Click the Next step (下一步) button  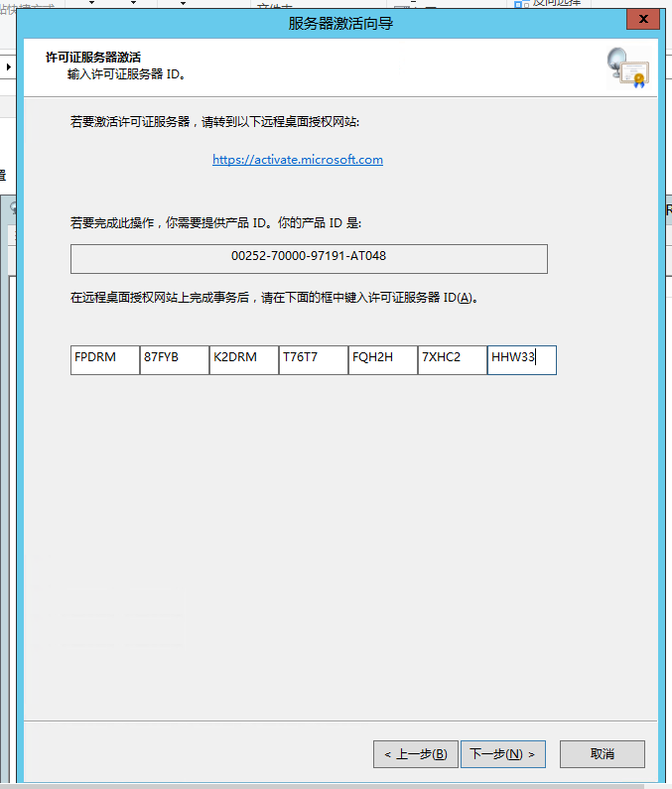pos(503,754)
